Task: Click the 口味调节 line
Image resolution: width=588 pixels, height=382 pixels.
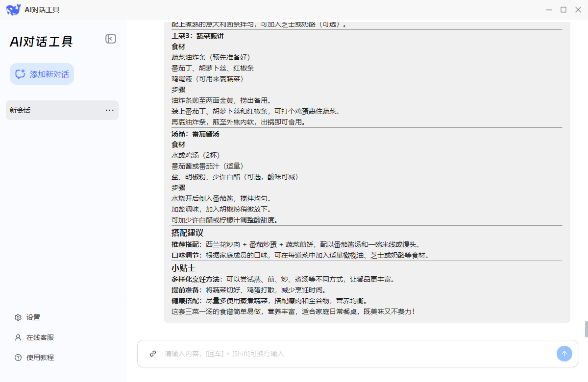Action: pyautogui.click(x=302, y=255)
